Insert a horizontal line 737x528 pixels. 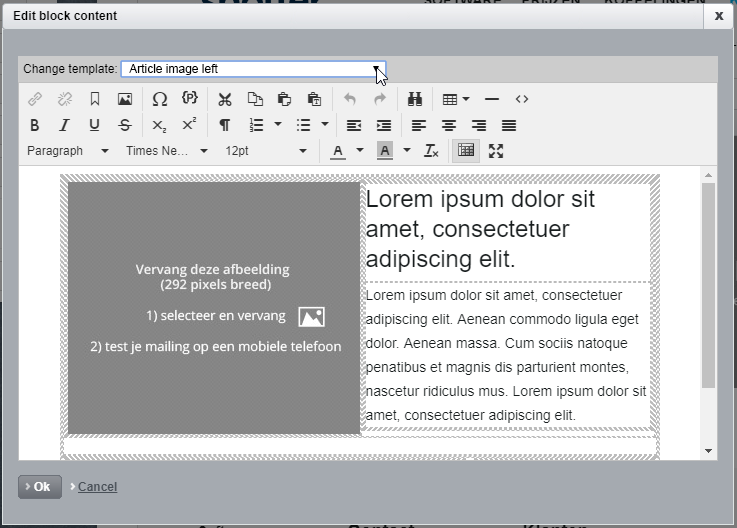coord(492,99)
